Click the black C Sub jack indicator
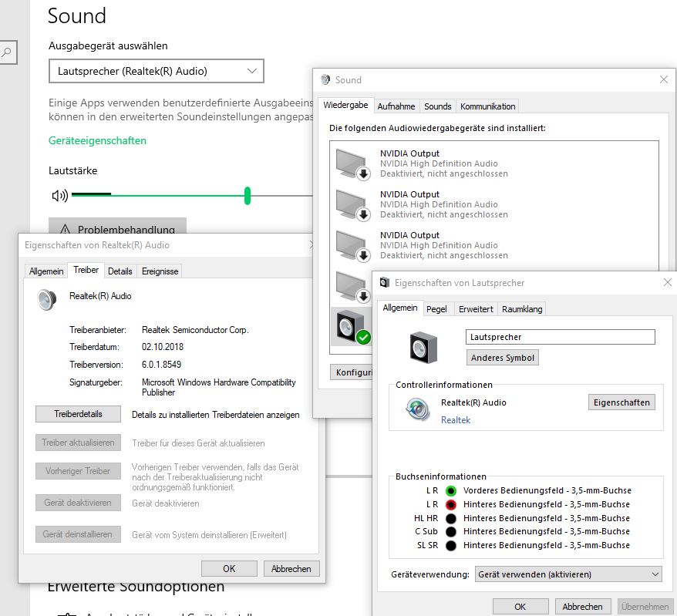This screenshot has height=616, width=677. [x=451, y=531]
